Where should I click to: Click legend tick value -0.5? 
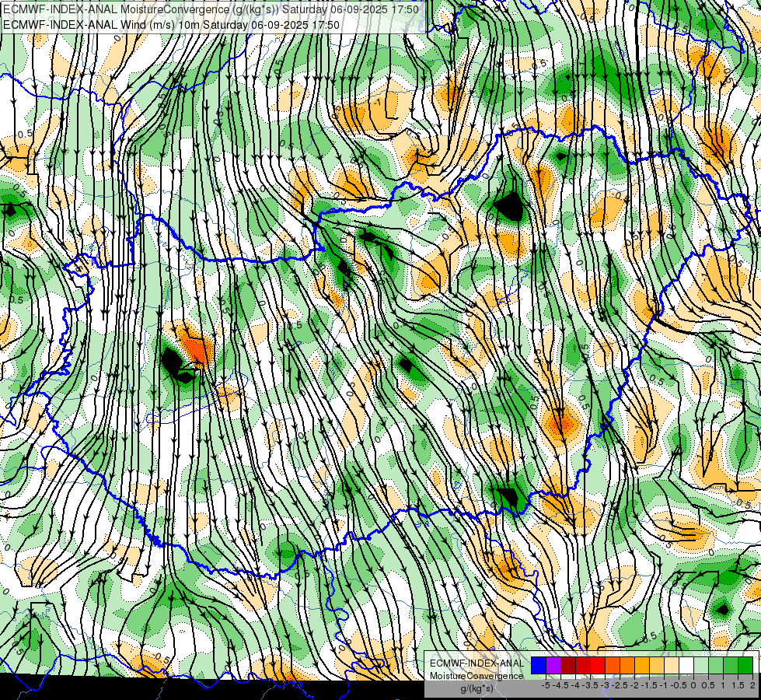[x=679, y=685]
